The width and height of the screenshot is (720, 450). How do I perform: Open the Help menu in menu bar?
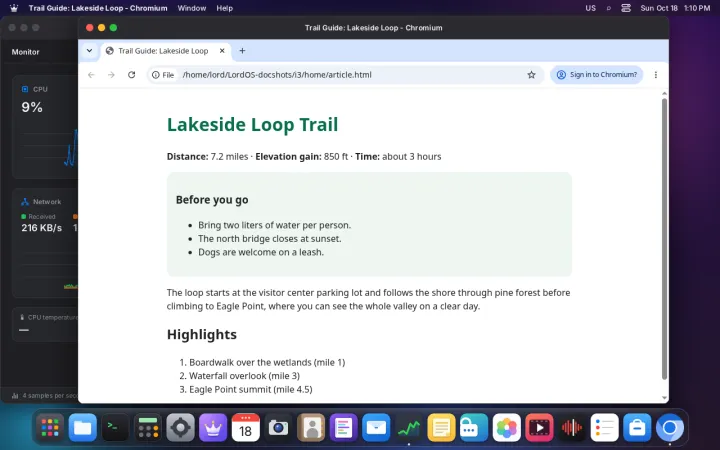coord(225,8)
